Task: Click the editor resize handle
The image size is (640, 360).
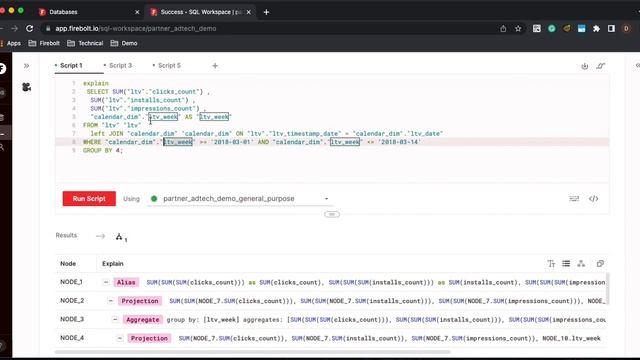Action: click(332, 214)
